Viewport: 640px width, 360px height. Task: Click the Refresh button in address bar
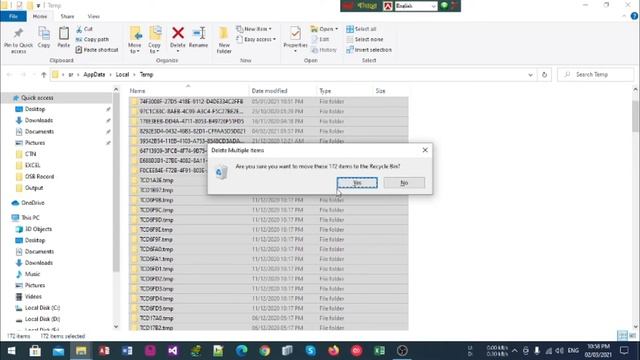point(544,75)
